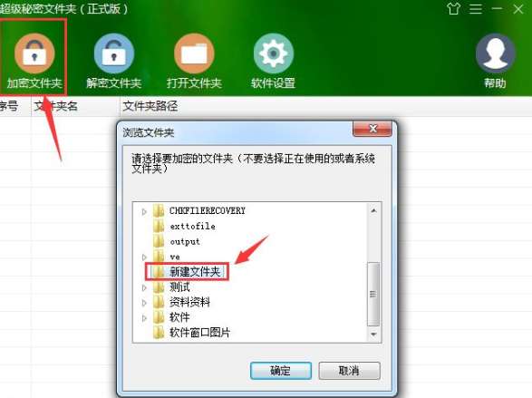Expand the 软件 folder node
The image size is (532, 398).
(x=144, y=318)
